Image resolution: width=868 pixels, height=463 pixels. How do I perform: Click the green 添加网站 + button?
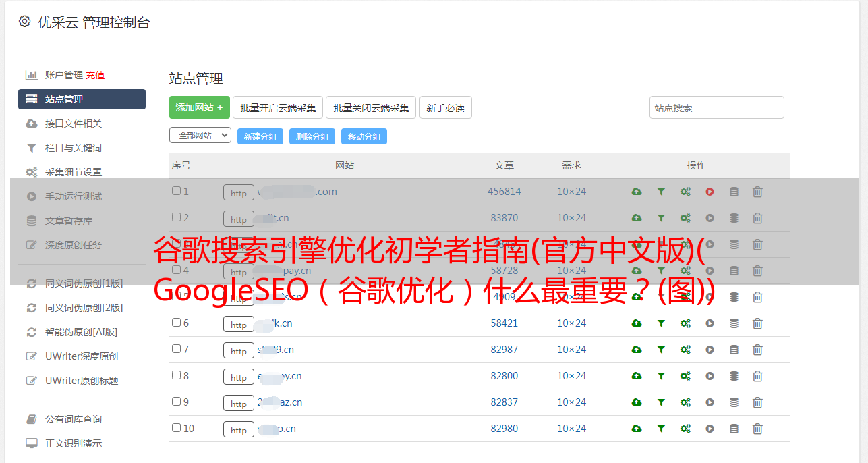click(200, 107)
